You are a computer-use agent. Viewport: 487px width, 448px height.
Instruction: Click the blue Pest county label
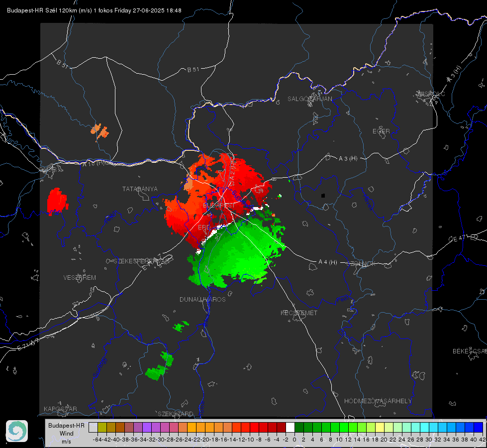tap(342, 299)
